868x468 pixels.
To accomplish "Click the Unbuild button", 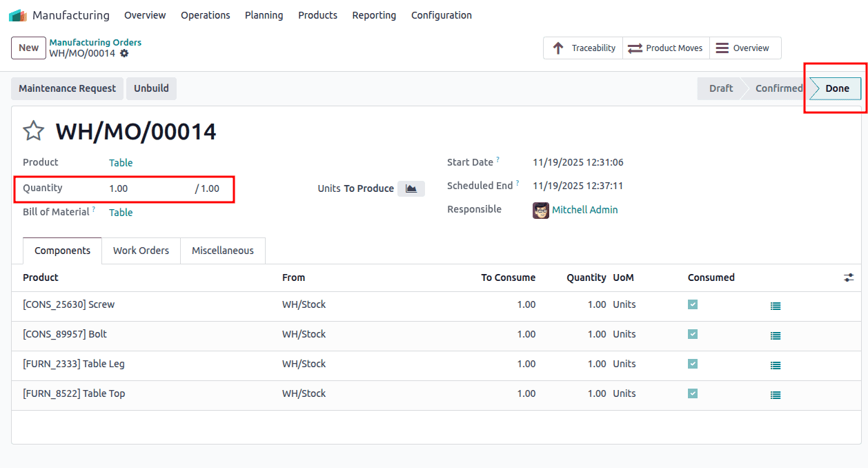I will click(151, 88).
